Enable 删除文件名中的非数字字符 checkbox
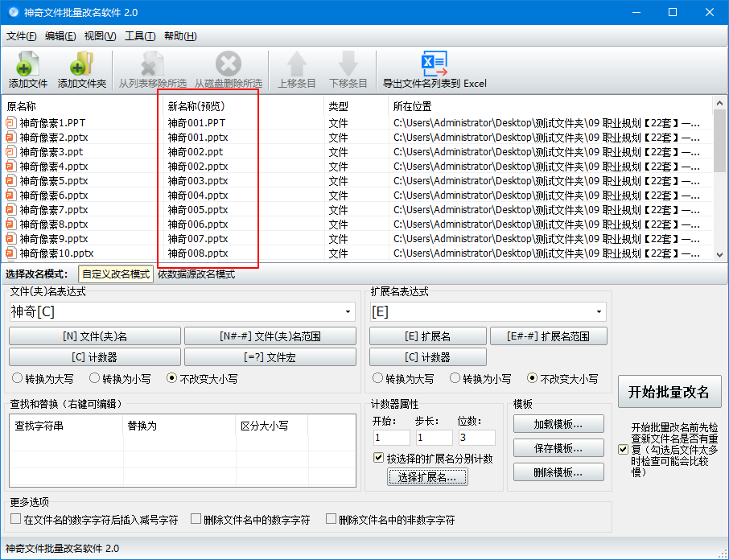Screen dimensions: 729x560 coord(331,519)
